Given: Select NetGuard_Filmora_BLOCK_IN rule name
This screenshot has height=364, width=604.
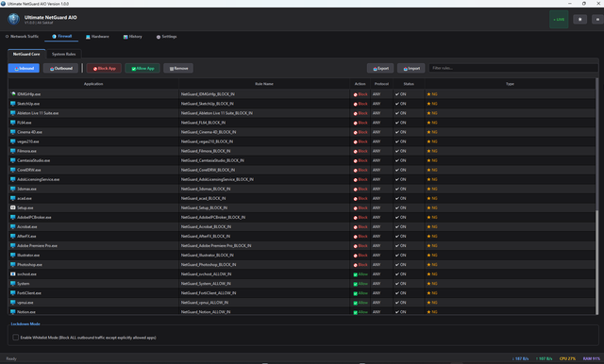Looking at the screenshot, I should pos(206,151).
